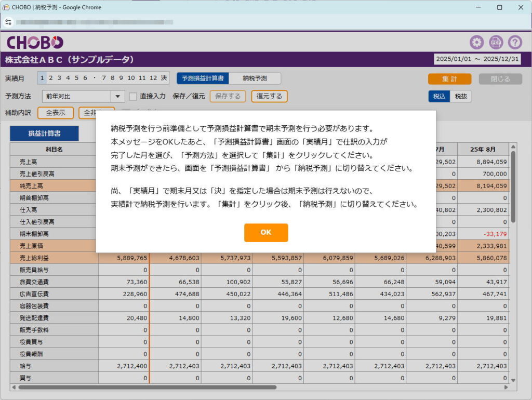Select actual month 6

tap(85, 78)
